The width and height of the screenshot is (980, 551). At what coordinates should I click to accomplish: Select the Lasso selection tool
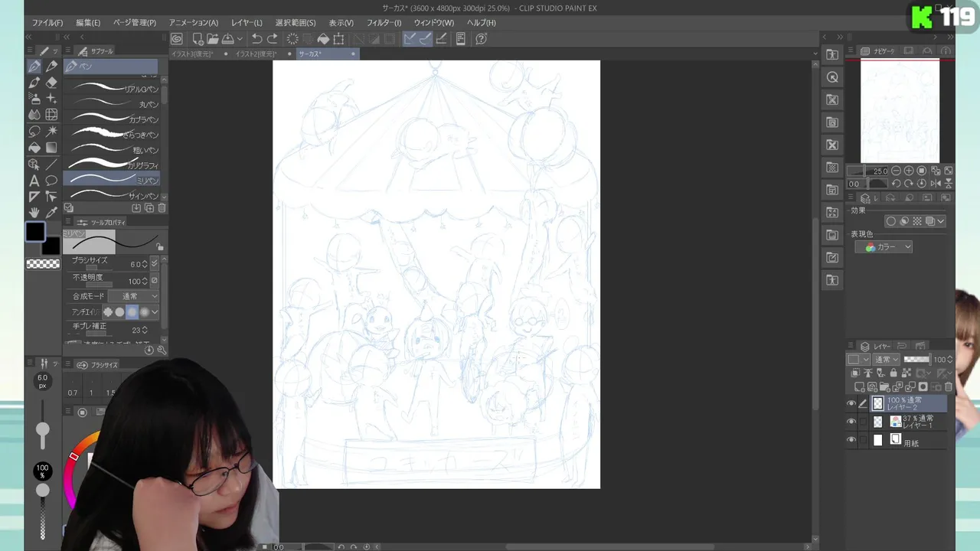click(34, 131)
